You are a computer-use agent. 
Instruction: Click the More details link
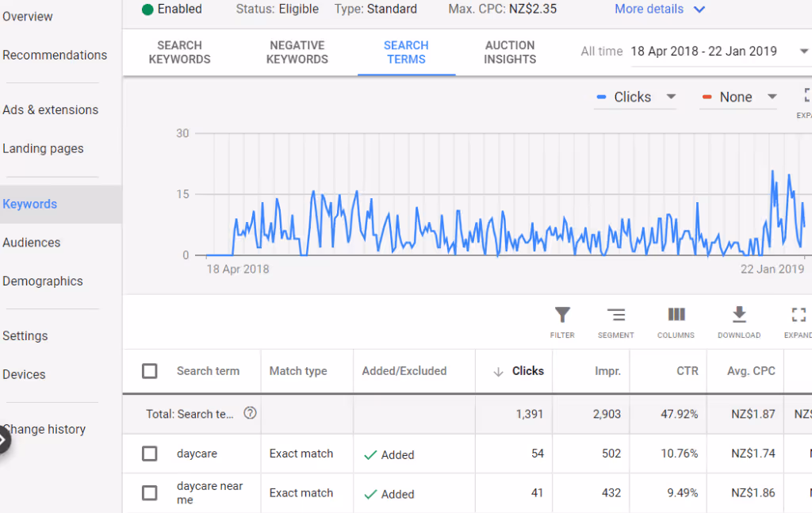[x=649, y=9]
